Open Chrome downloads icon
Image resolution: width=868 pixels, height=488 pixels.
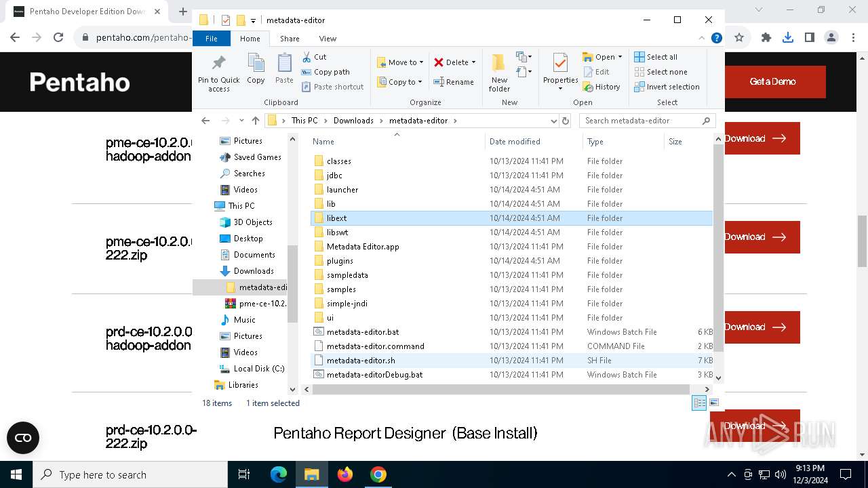click(788, 37)
